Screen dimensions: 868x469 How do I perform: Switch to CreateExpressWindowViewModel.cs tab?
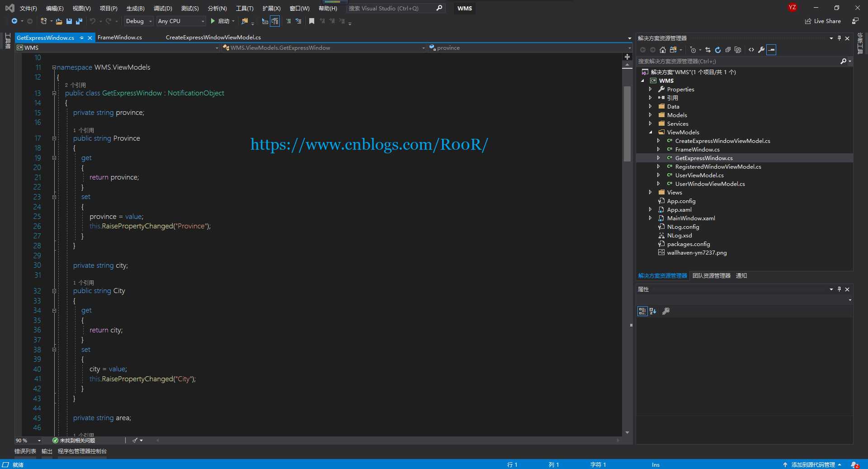(213, 38)
